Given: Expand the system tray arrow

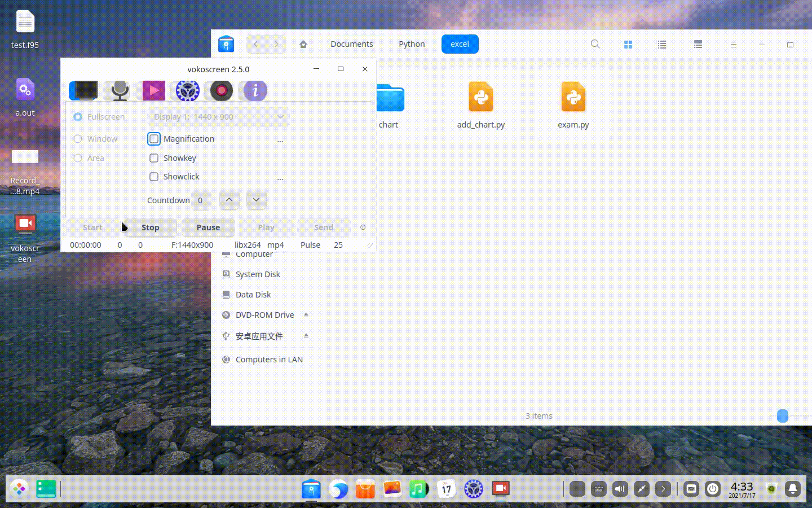Looking at the screenshot, I should click(x=663, y=489).
